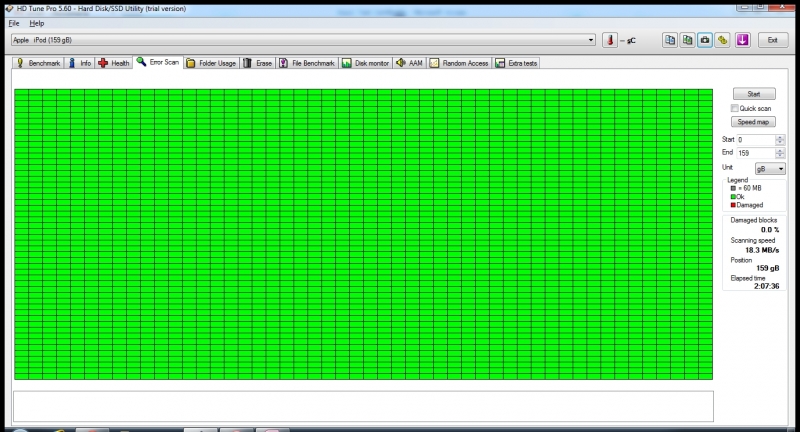Open the Folder Usage tab
The width and height of the screenshot is (800, 432).
click(x=211, y=63)
